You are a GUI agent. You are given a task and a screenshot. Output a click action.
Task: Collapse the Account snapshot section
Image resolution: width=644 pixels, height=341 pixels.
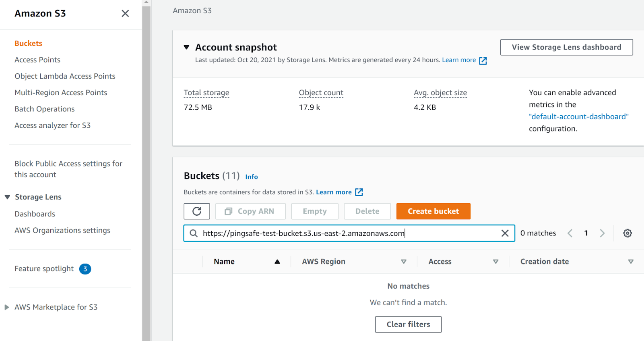[186, 48]
